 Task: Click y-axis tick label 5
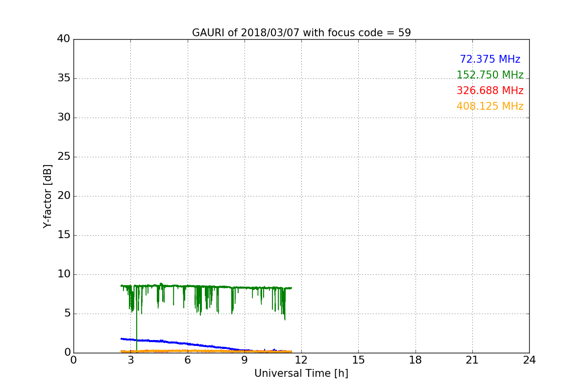click(x=67, y=314)
